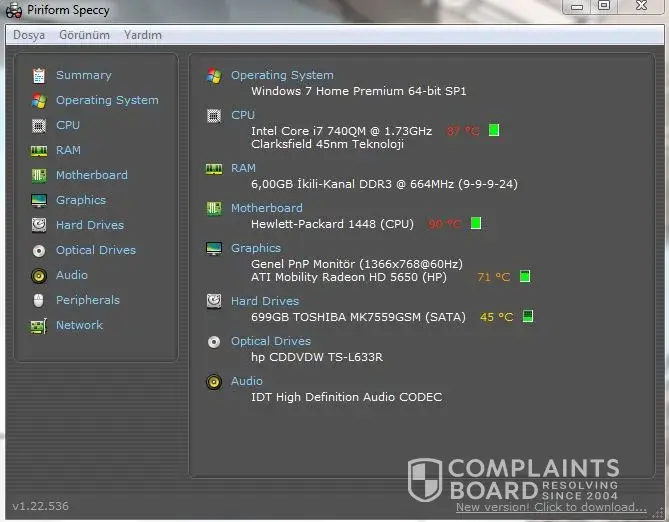Open the Motherboard label in the sidebar
The width and height of the screenshot is (669, 522).
(92, 175)
